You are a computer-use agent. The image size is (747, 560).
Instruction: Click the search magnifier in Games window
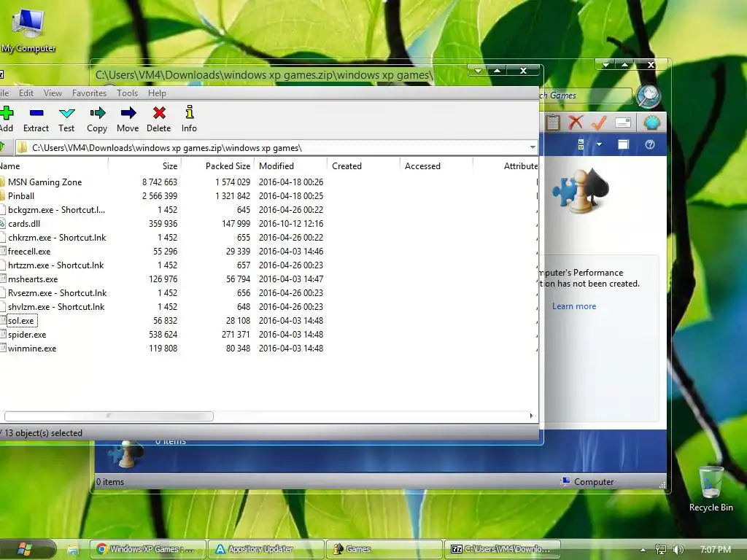pyautogui.click(x=649, y=96)
